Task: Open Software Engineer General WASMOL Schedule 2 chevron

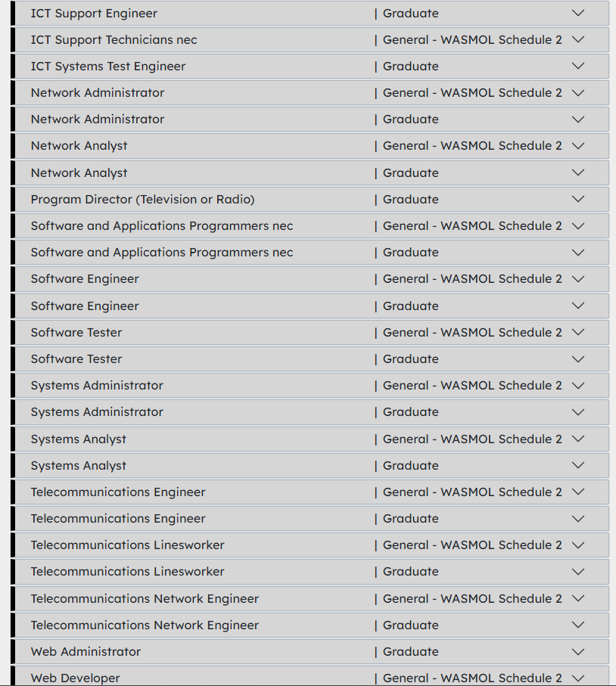Action: tap(578, 279)
